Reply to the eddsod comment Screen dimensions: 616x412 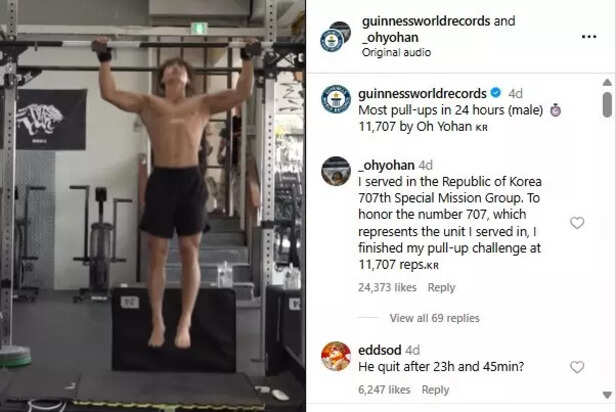435,390
